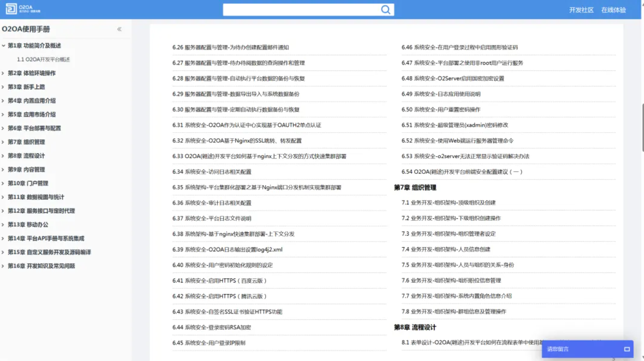This screenshot has width=644, height=361.
Task: Collapse the sidebar with double-chevron icon
Action: [119, 29]
